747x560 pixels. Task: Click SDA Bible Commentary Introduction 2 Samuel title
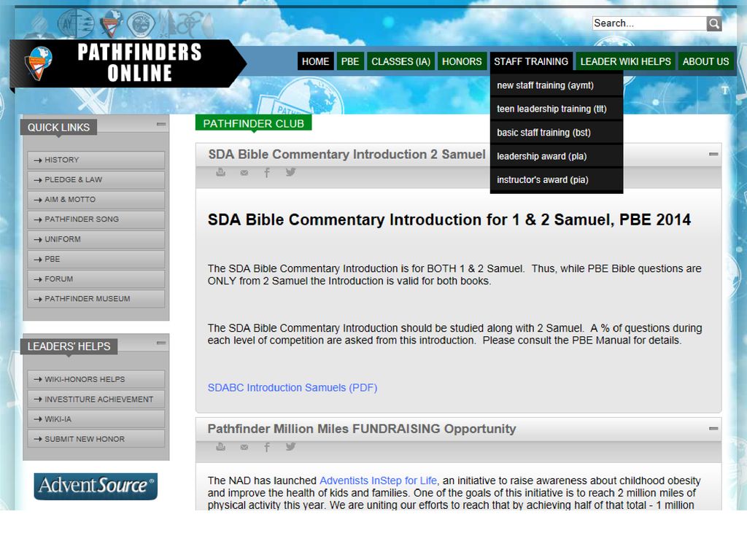pyautogui.click(x=347, y=155)
